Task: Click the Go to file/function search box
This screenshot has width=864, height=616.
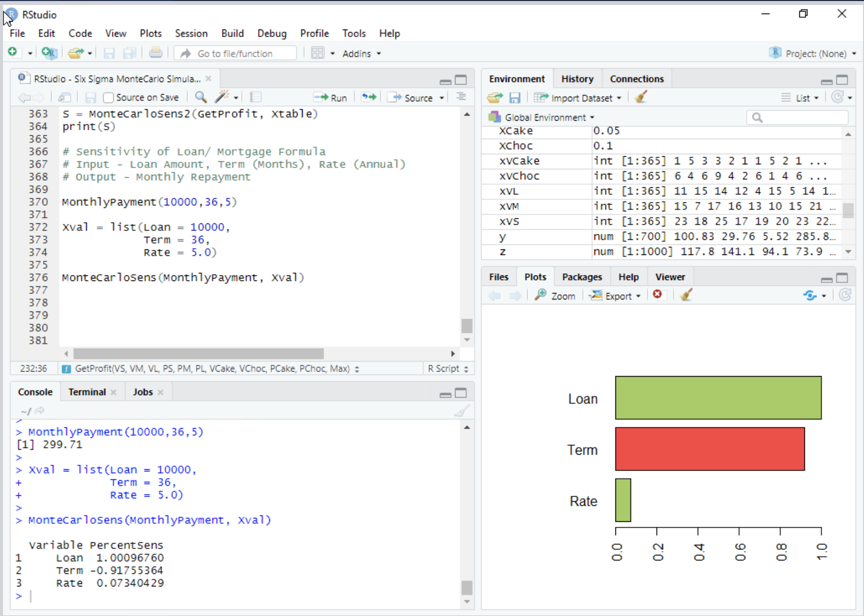Action: (236, 53)
